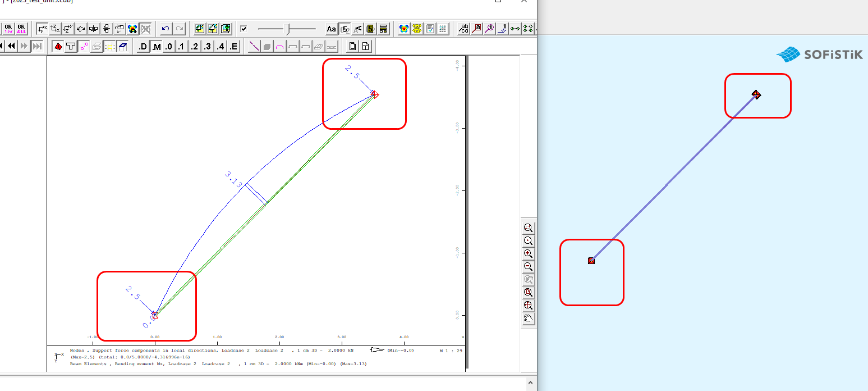The image size is (868, 391).
Task: Jump to the last loadcase
Action: [37, 46]
